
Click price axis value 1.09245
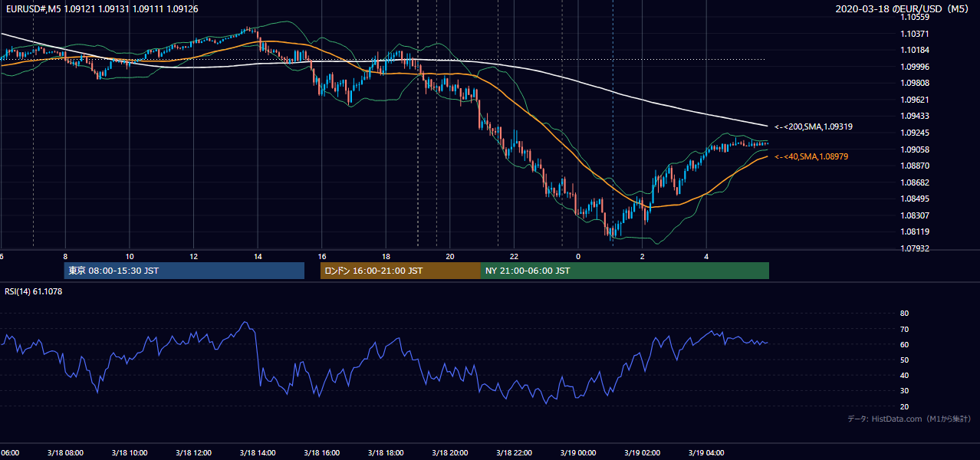(915, 133)
